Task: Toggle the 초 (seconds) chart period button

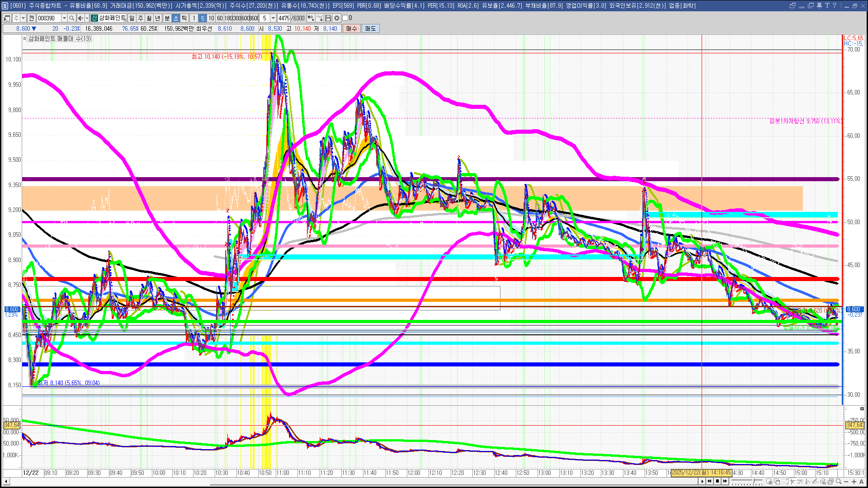Action: pos(176,18)
